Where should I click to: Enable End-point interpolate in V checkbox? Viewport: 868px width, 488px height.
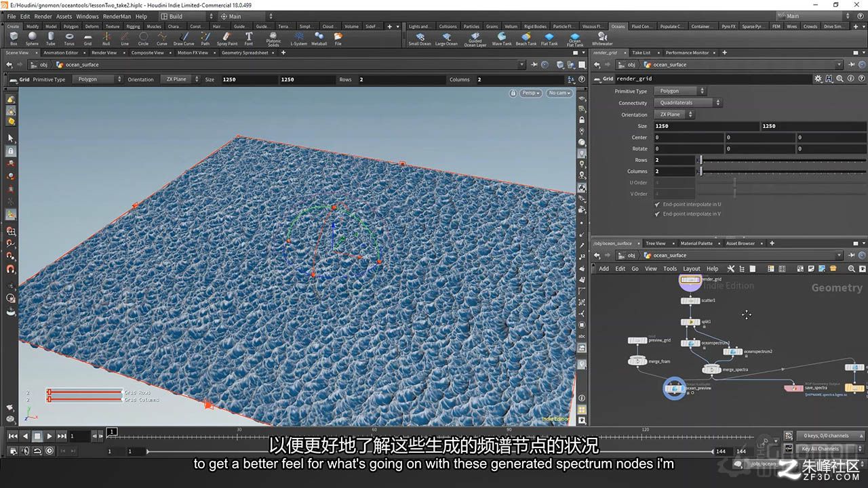point(657,213)
